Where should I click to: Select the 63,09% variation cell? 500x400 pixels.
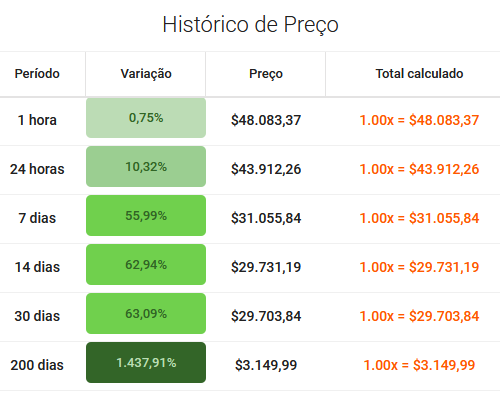(x=146, y=314)
